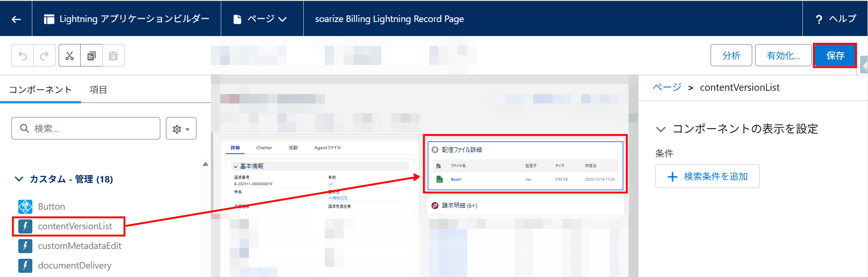The image size is (868, 277).
Task: Open the Chatter tab in preview
Action: pos(264,148)
